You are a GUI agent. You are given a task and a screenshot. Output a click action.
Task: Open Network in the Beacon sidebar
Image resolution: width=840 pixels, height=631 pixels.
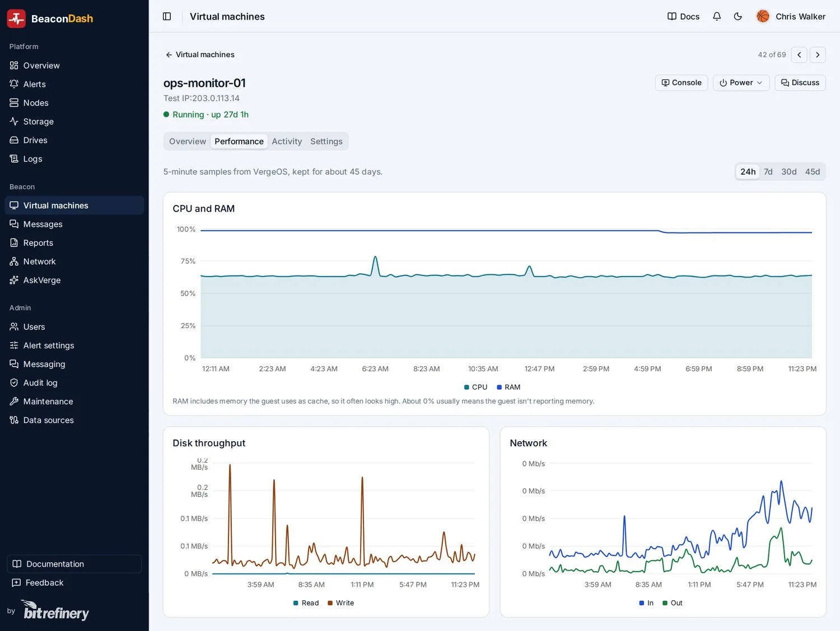coord(74,261)
